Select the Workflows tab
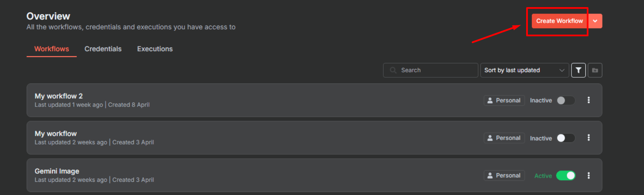Screen dimensions: 644x195 click(x=51, y=49)
